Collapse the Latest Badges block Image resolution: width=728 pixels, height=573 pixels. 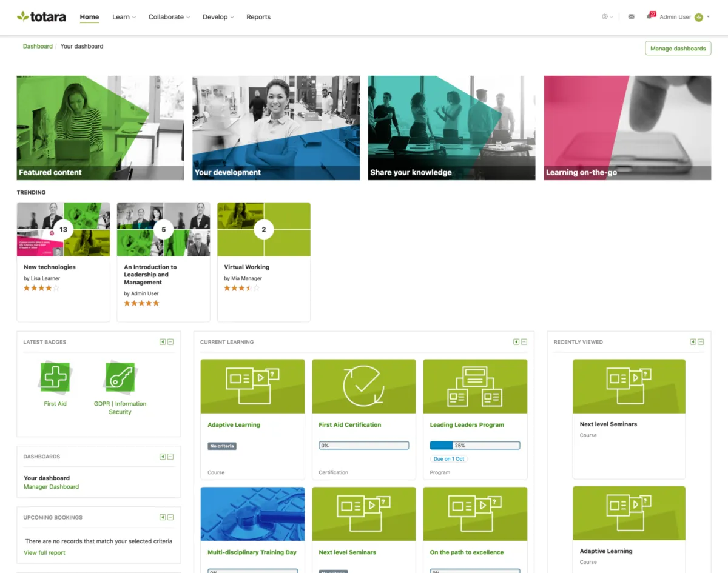click(170, 342)
